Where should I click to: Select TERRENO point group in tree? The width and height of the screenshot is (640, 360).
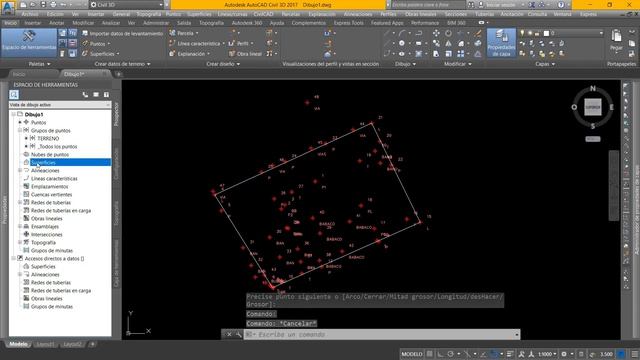(48, 138)
